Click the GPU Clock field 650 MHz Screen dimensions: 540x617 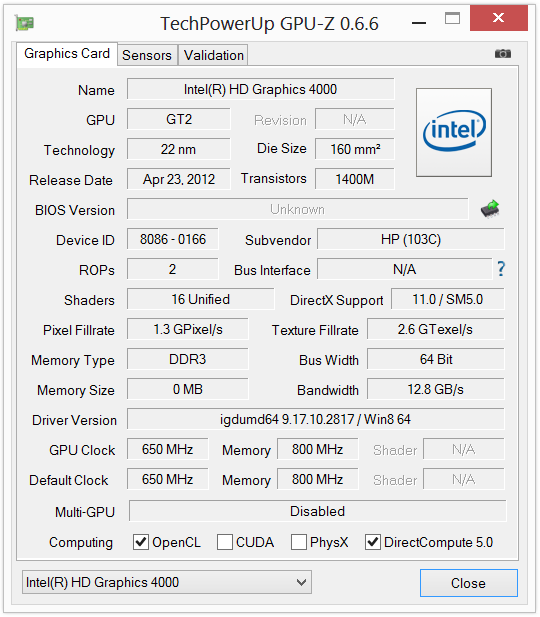pos(168,449)
